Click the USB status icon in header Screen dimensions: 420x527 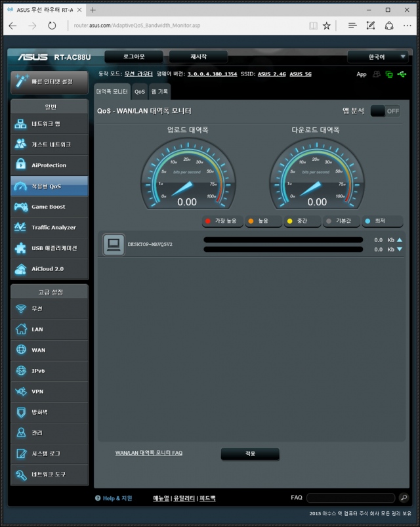point(402,74)
